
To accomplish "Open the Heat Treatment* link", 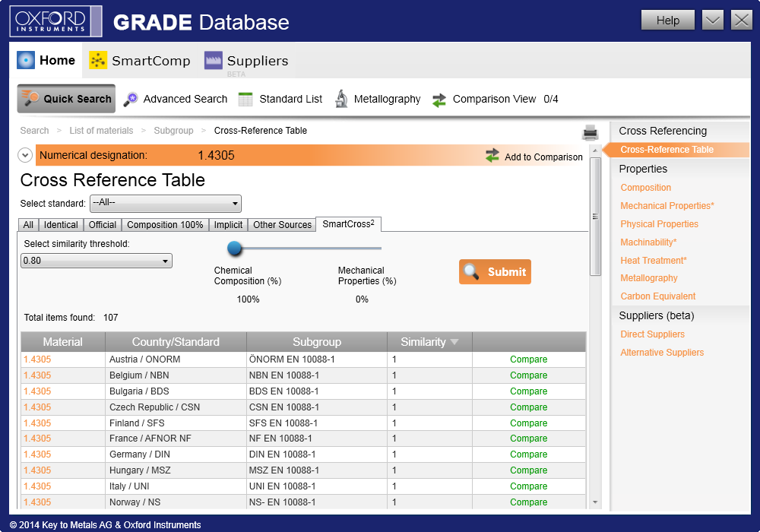I will point(654,261).
